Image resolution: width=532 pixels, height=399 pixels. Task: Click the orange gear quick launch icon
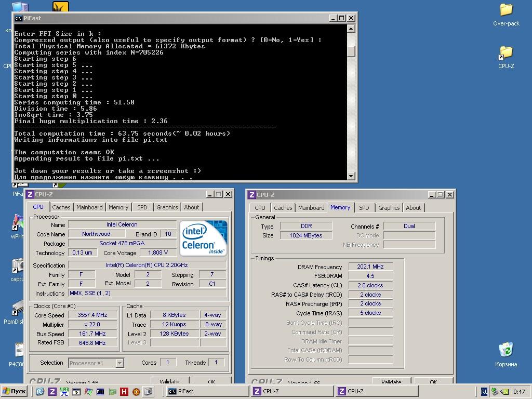coord(136,392)
